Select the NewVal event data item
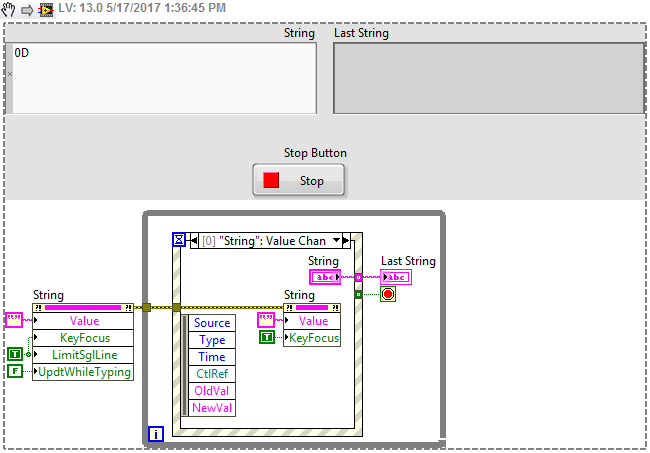The width and height of the screenshot is (650, 453). point(212,408)
